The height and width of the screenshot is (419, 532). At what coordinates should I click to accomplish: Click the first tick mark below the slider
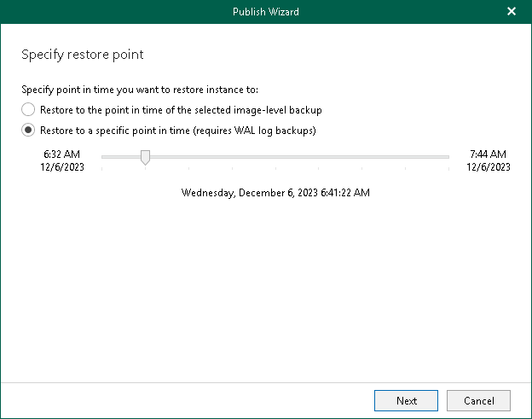(101, 168)
